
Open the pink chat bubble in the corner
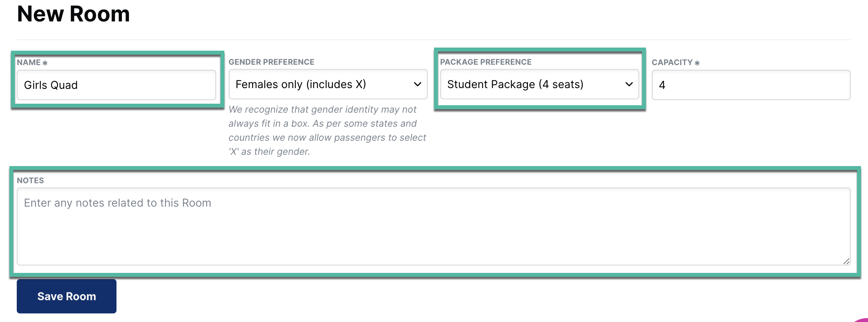862,320
